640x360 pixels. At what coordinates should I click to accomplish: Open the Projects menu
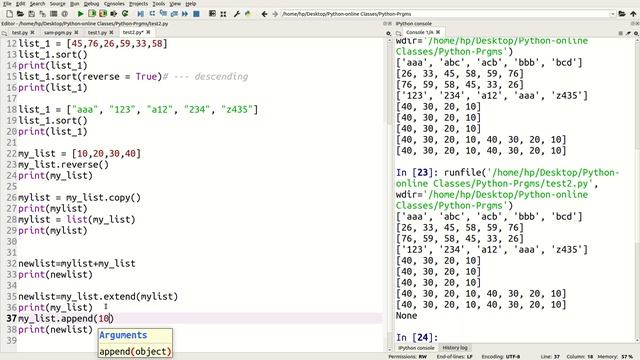pos(138,4)
